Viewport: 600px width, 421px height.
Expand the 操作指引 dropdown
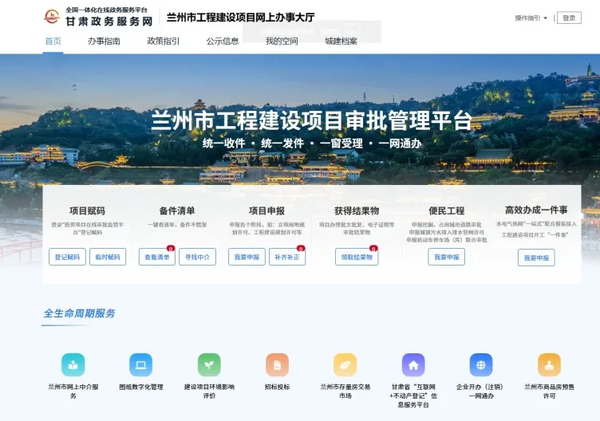(530, 18)
